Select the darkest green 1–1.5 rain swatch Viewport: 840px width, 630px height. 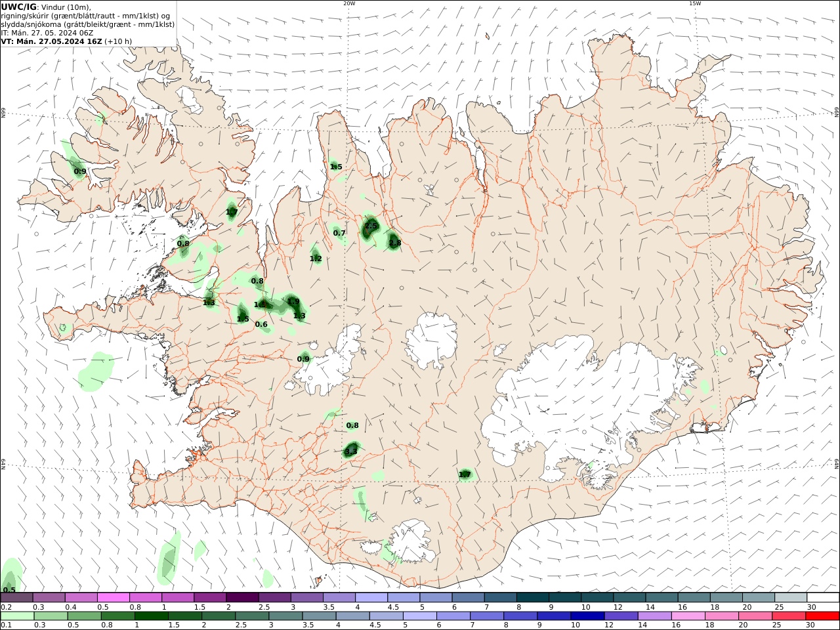tap(151, 616)
